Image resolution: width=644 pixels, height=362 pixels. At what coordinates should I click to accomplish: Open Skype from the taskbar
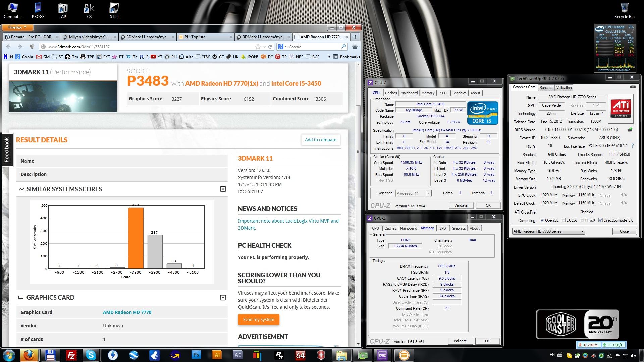pos(91,355)
